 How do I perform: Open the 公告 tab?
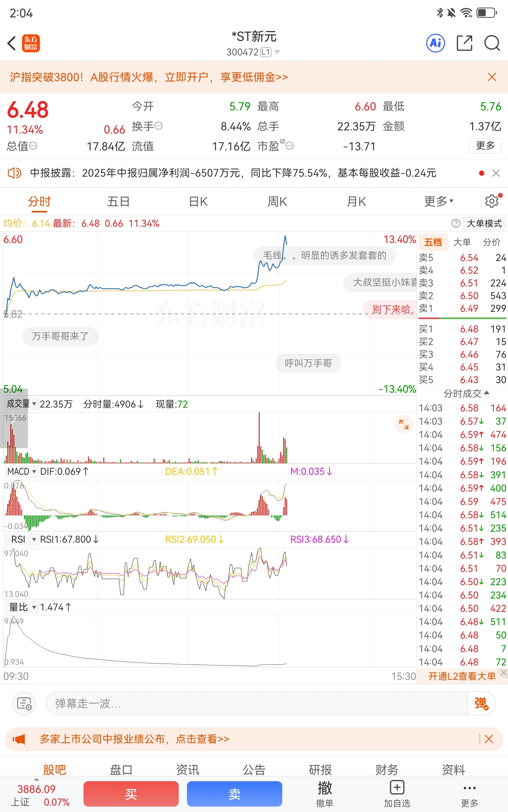click(254, 769)
